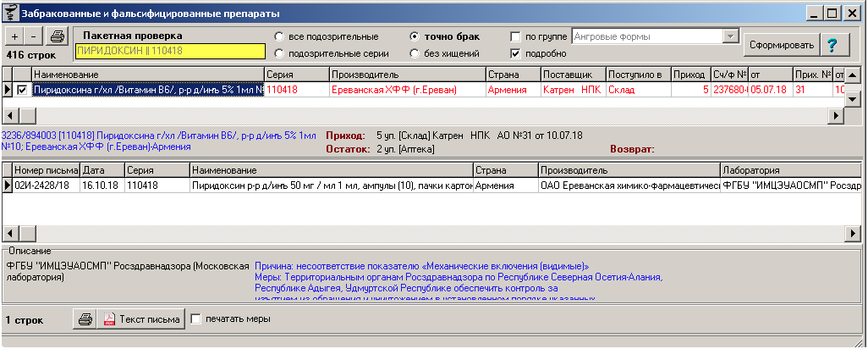Viewport: 868px width, 349px height.
Task: Enable the 'по группе' checkbox
Action: 515,37
